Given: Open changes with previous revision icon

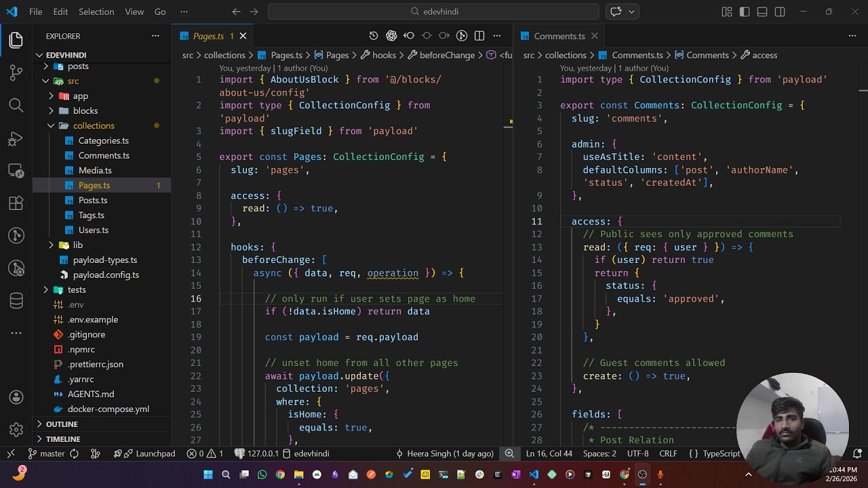Looking at the screenshot, I should [x=409, y=36].
